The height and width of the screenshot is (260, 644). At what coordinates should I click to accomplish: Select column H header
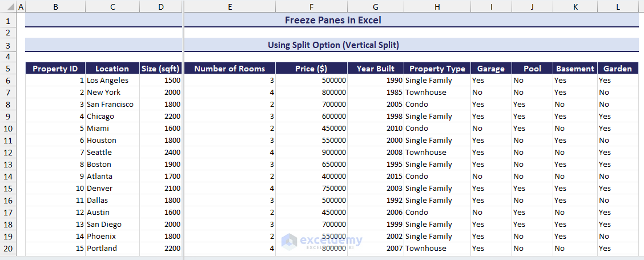click(437, 7)
